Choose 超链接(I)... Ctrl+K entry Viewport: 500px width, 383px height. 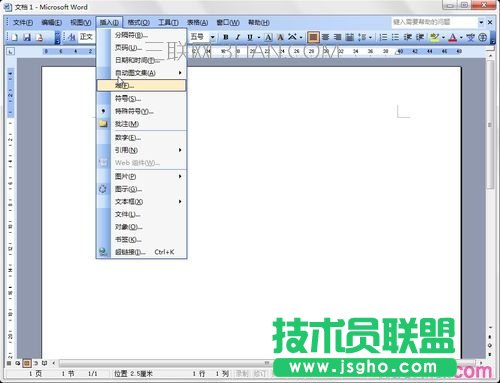(x=141, y=252)
